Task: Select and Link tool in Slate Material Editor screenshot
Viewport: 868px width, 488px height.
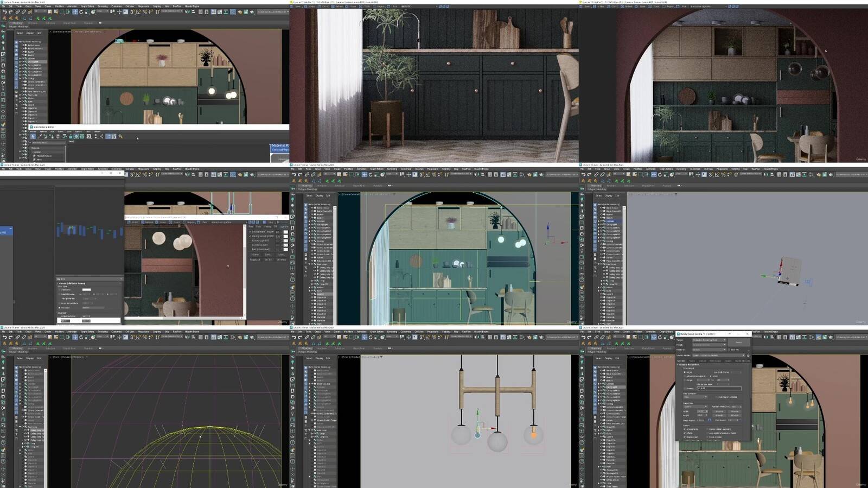Action: click(17, 11)
